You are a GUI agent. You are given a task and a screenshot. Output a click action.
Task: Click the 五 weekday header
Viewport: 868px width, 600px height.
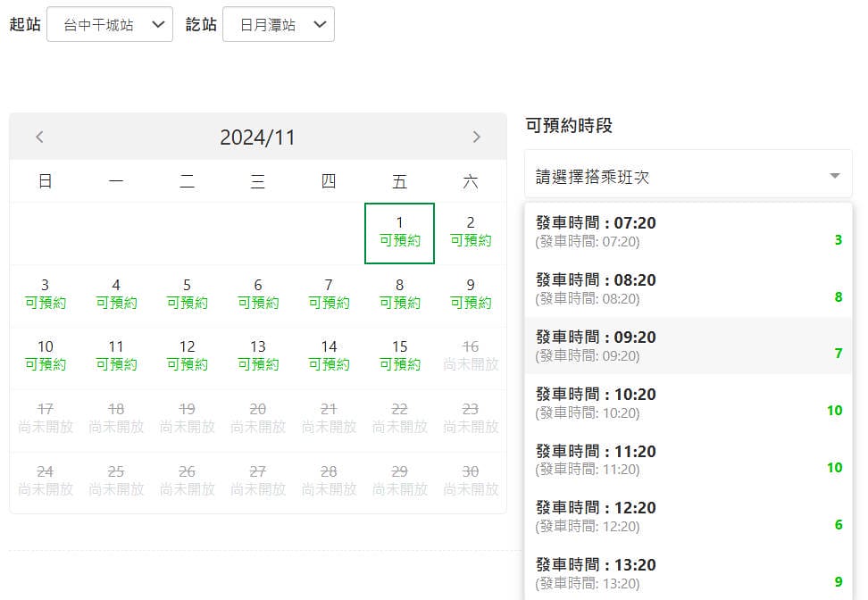pos(400,181)
